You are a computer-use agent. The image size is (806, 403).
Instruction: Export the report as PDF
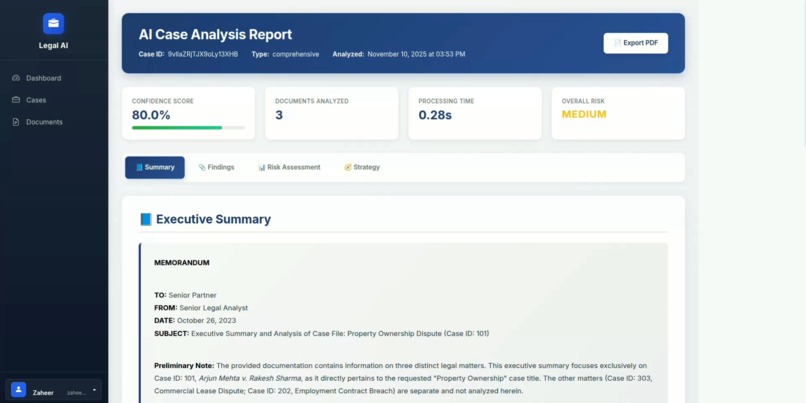636,43
